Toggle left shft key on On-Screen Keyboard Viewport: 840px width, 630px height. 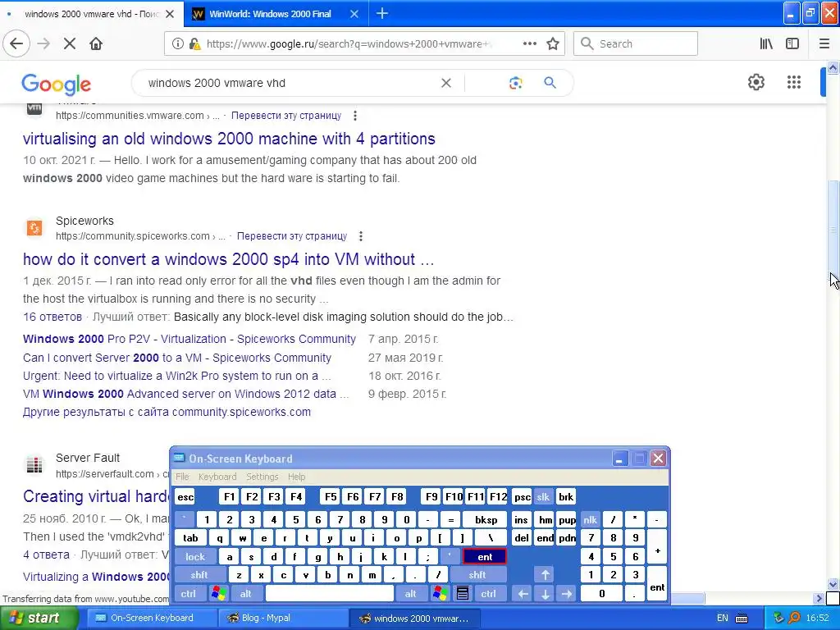199,575
